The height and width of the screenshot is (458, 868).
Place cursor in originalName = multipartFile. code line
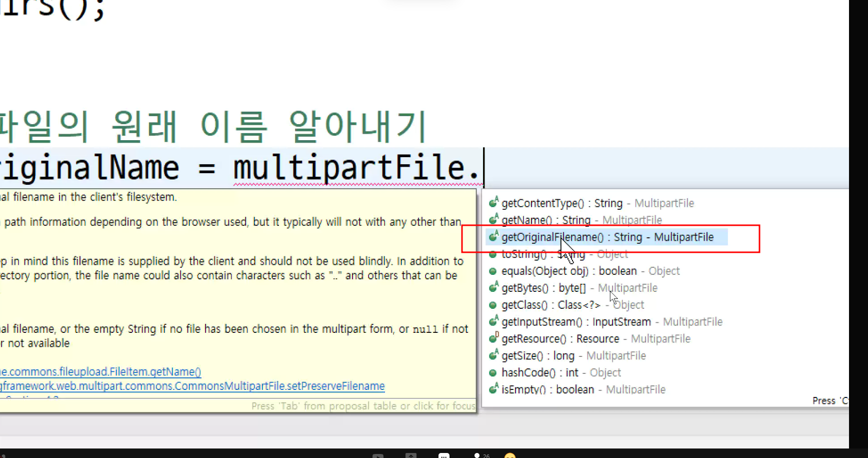click(241, 168)
